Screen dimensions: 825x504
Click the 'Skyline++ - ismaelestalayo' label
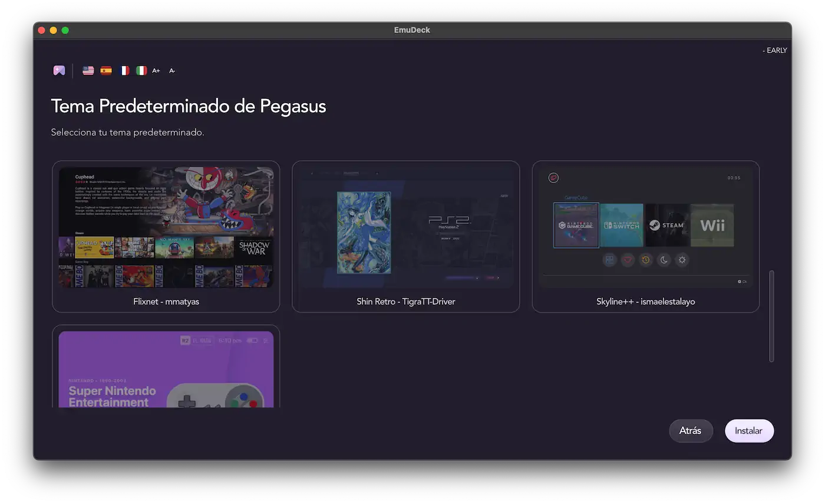[x=646, y=301]
